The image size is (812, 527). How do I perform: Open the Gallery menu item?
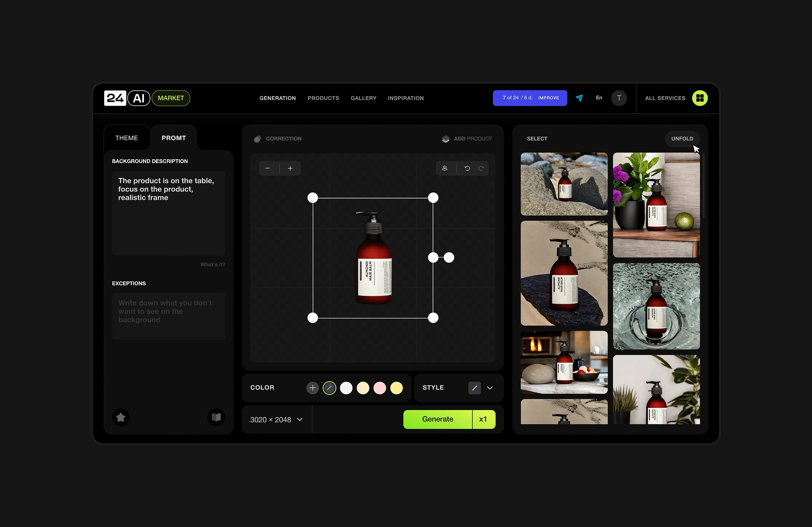pyautogui.click(x=363, y=98)
